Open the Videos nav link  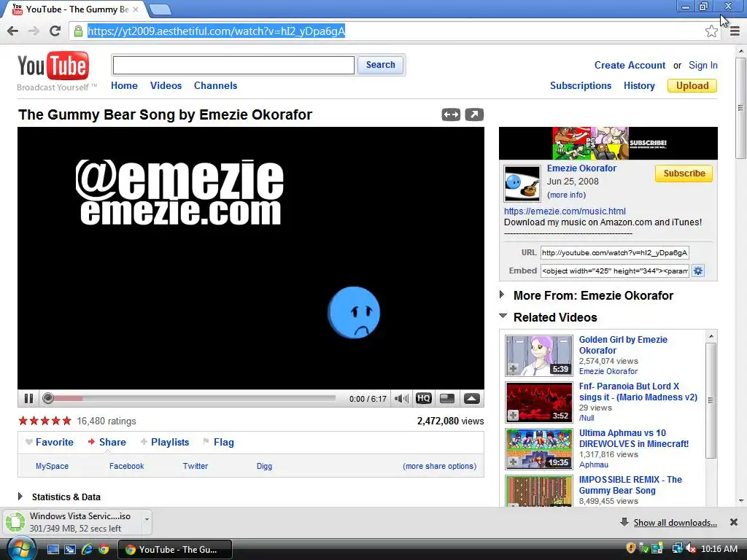click(x=166, y=86)
